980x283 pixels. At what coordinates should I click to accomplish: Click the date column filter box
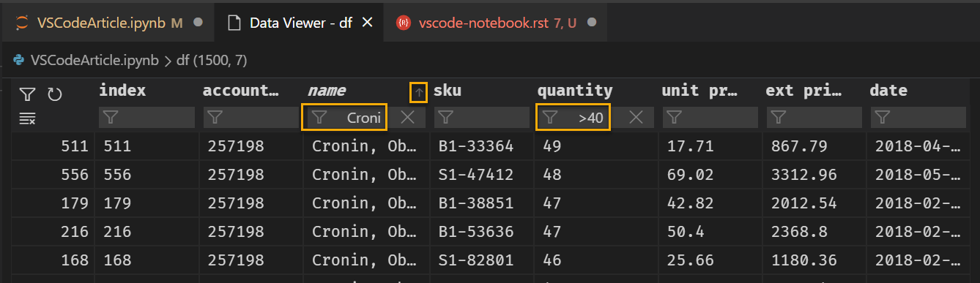(918, 118)
